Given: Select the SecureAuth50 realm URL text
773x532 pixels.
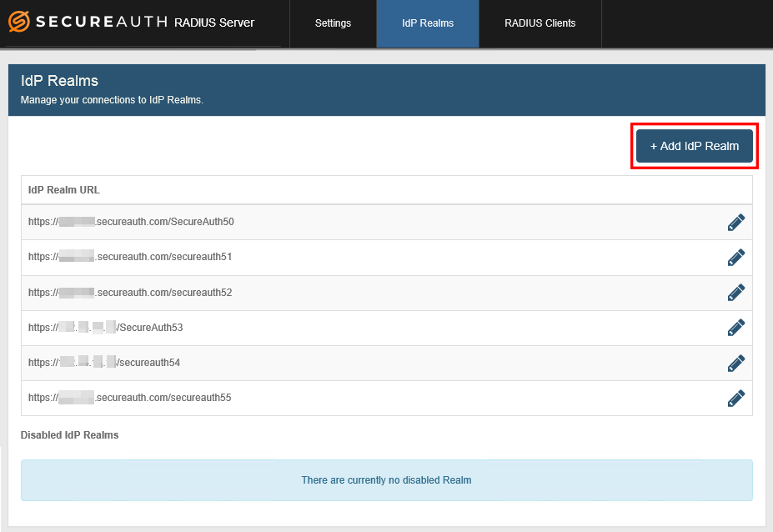Looking at the screenshot, I should pyautogui.click(x=131, y=222).
